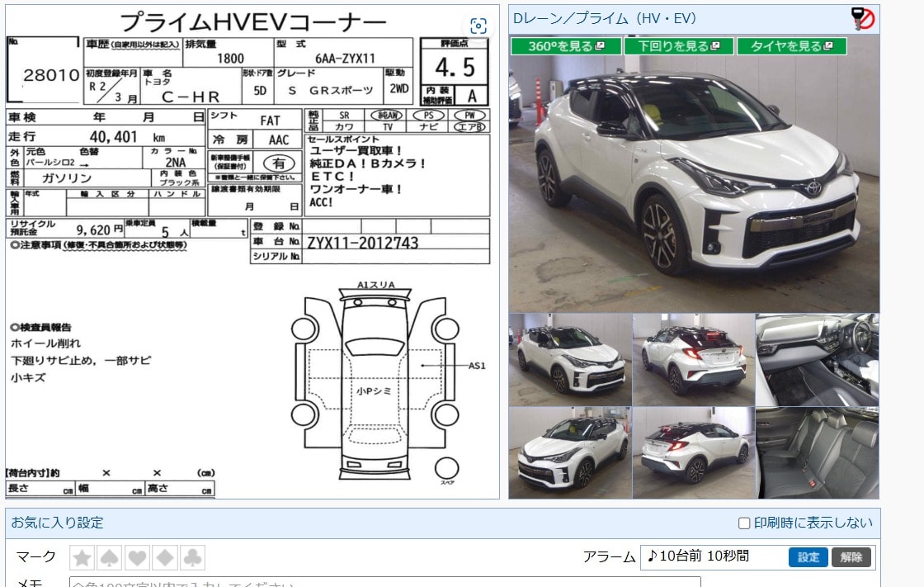924x587 pixels.
Task: Mark with the diamond icon
Action: pyautogui.click(x=165, y=557)
